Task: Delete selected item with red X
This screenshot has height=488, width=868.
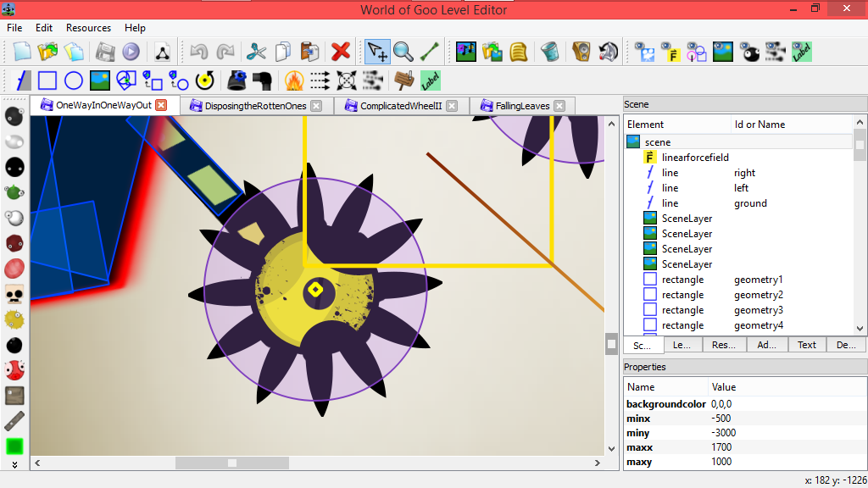Action: (x=341, y=52)
